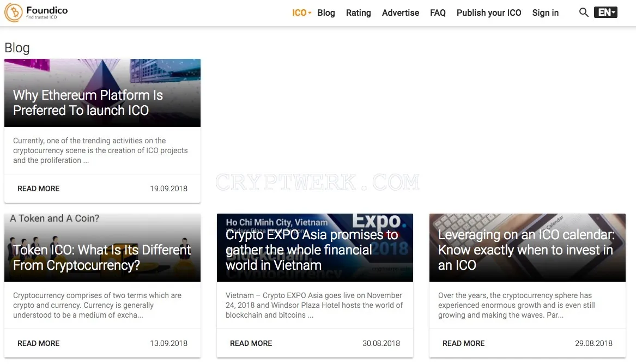
Task: Click the 'Currently, one of the trending' excerpt
Action: (100, 150)
